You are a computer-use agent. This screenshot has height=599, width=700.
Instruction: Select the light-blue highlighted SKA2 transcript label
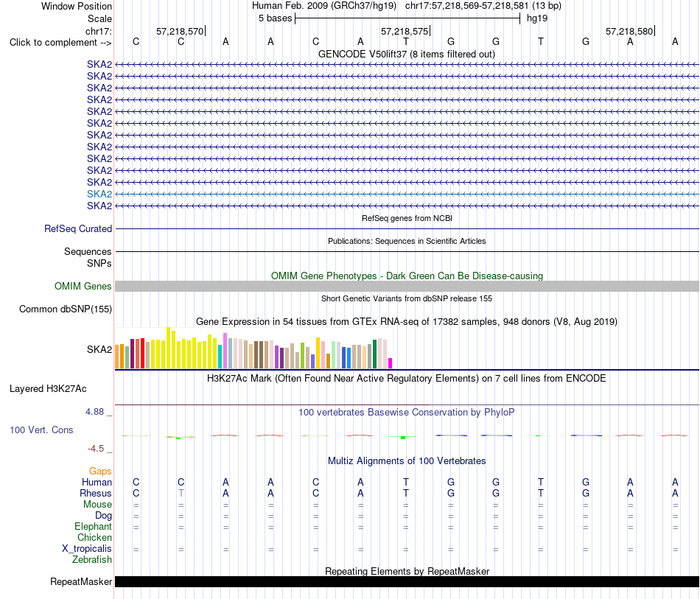coord(99,195)
